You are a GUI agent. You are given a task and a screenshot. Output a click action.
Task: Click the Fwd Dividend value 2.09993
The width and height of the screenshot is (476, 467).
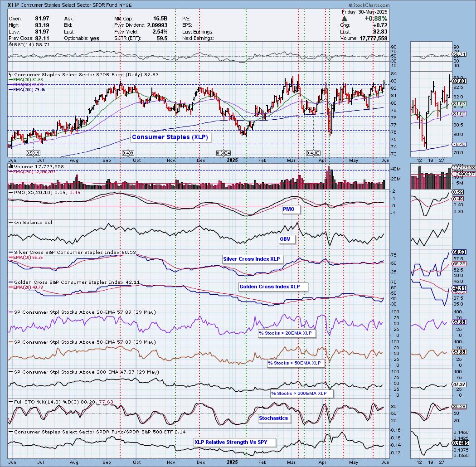157,25
